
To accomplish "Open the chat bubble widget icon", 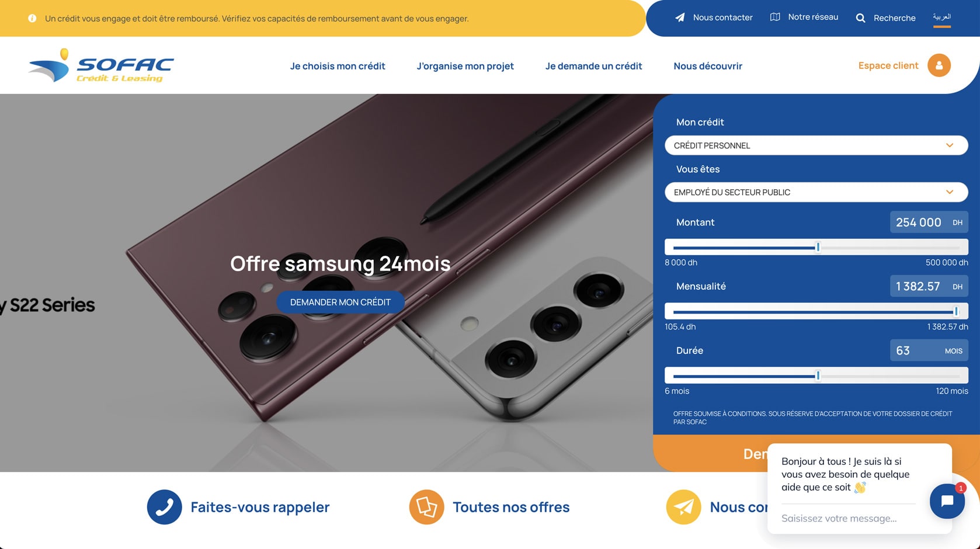I will (947, 501).
